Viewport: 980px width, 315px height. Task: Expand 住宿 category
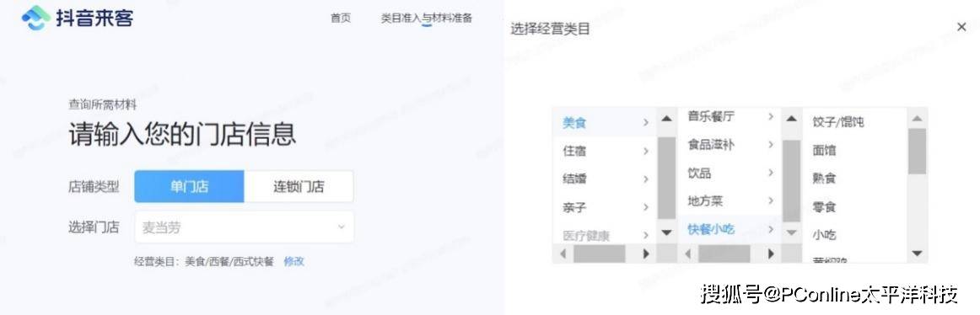pyautogui.click(x=604, y=151)
